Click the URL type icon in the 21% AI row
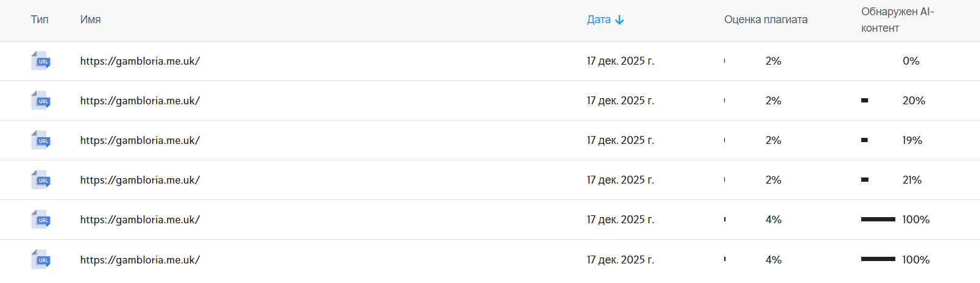 pos(41,180)
